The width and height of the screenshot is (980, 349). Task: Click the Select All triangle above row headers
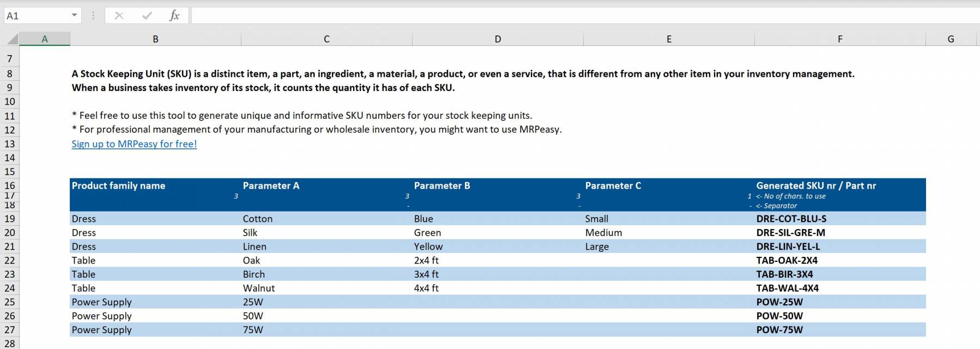(11, 39)
